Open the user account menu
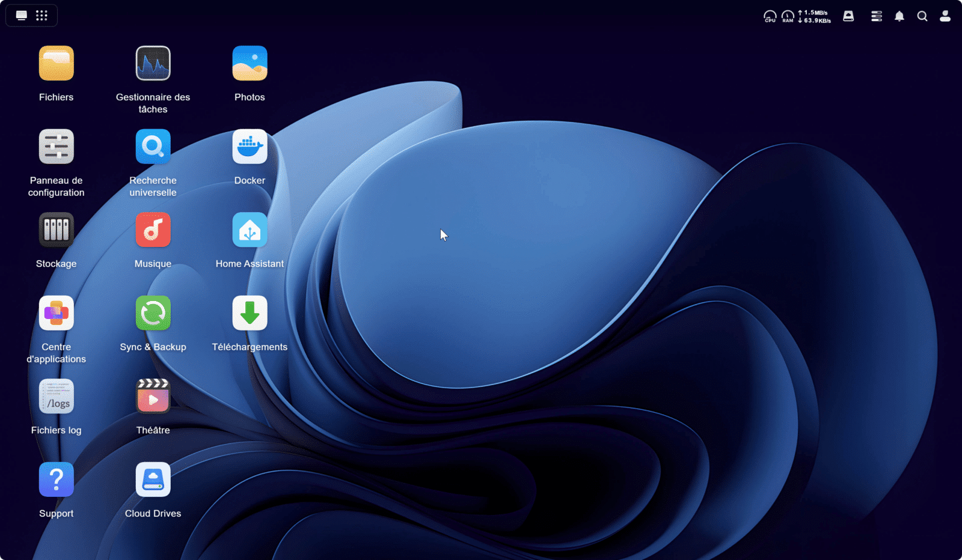Viewport: 962px width, 560px height. [945, 16]
